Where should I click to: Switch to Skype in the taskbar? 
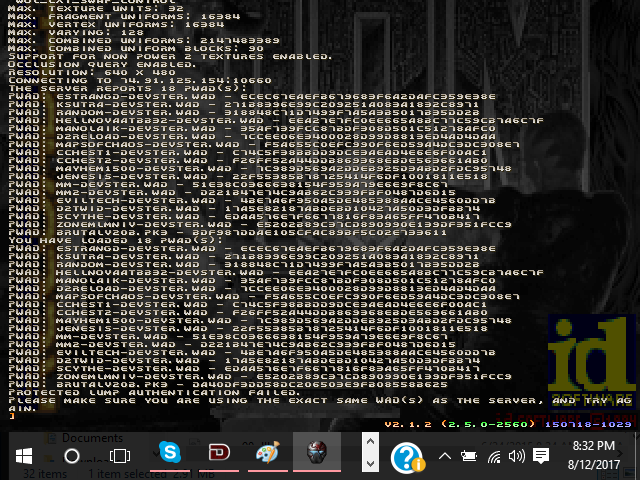[x=169, y=454]
